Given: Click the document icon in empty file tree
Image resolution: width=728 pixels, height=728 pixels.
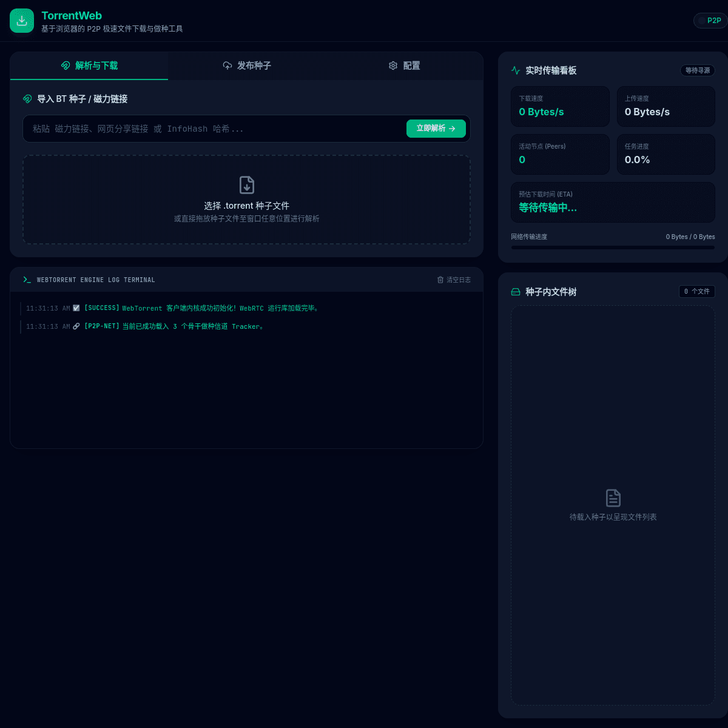Looking at the screenshot, I should click(x=613, y=498).
